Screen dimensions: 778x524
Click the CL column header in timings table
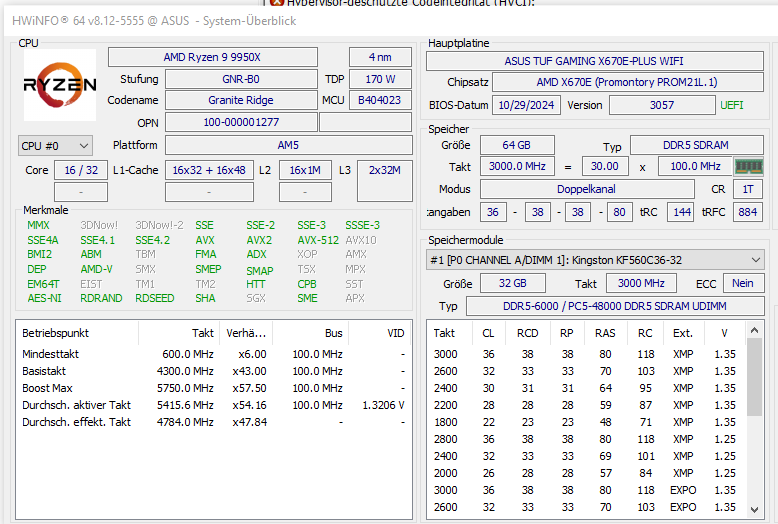click(488, 333)
